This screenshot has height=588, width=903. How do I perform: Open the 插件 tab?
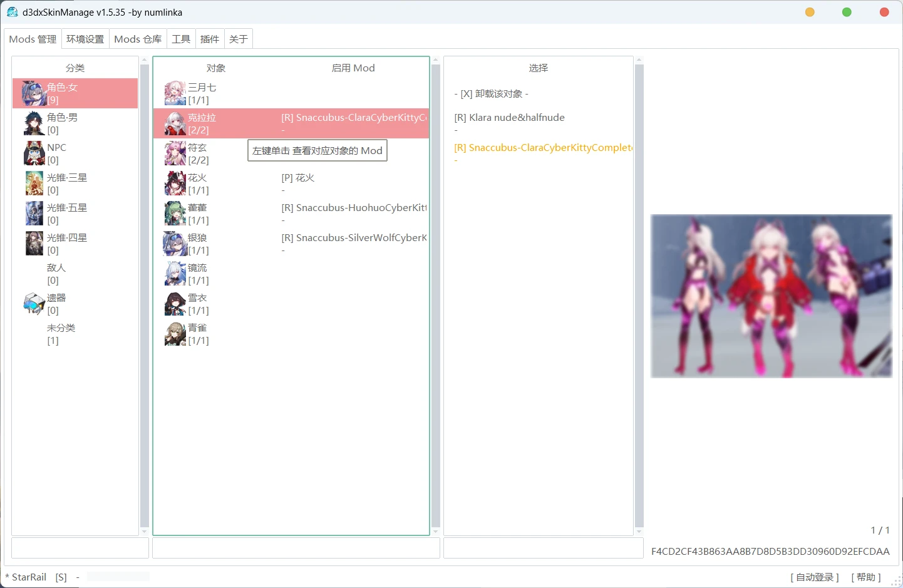[210, 39]
